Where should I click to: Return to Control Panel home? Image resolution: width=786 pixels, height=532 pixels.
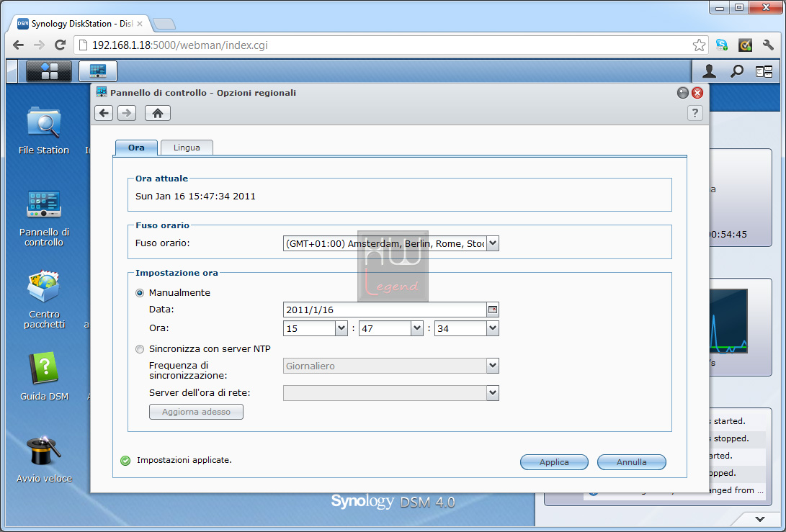(x=157, y=113)
